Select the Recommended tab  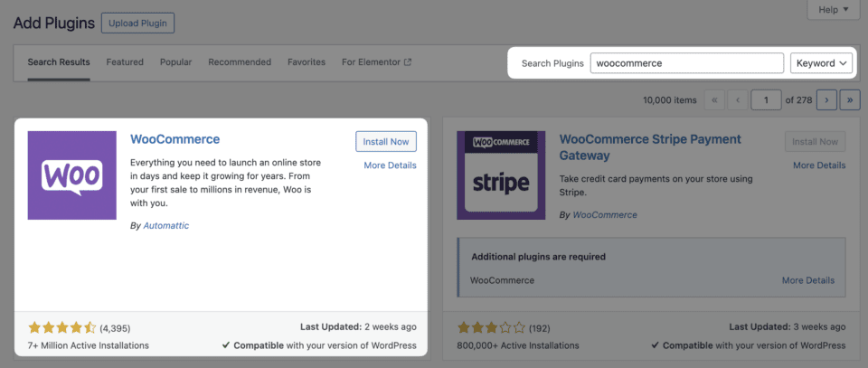(240, 62)
